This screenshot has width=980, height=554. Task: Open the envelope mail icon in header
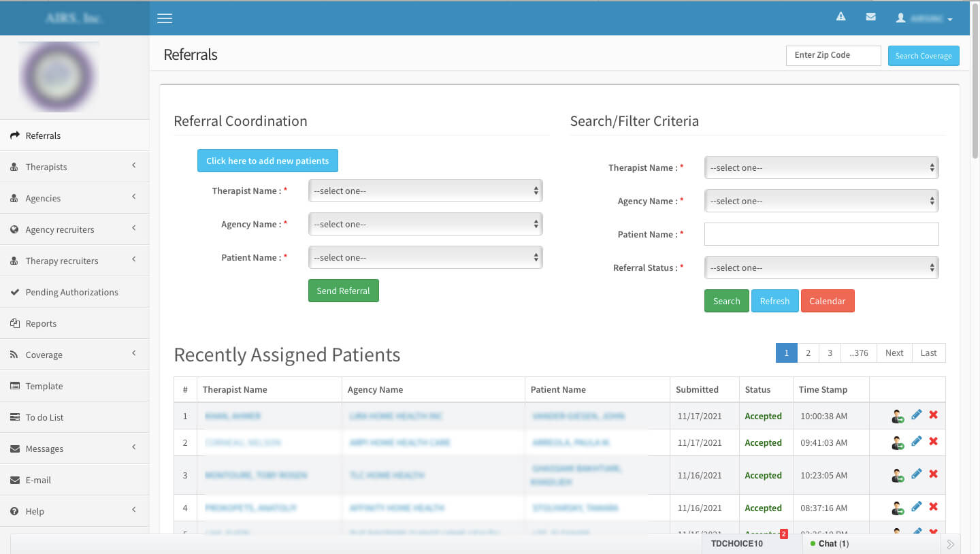pos(870,17)
